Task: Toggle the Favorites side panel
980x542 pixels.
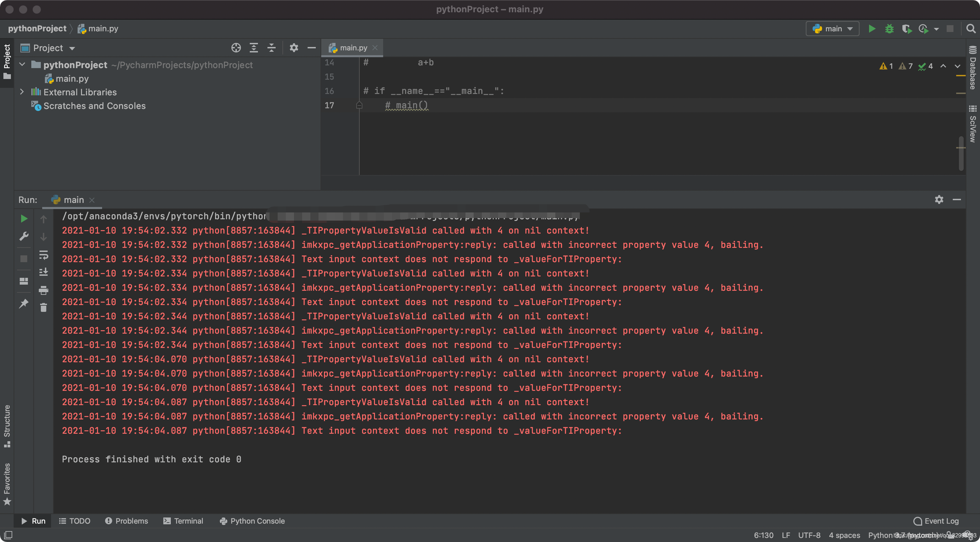Action: [x=7, y=484]
